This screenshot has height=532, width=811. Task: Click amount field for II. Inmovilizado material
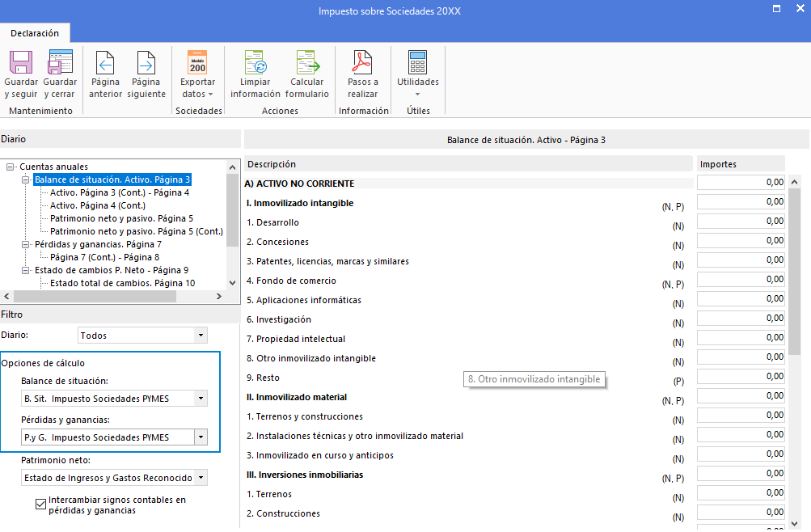741,395
